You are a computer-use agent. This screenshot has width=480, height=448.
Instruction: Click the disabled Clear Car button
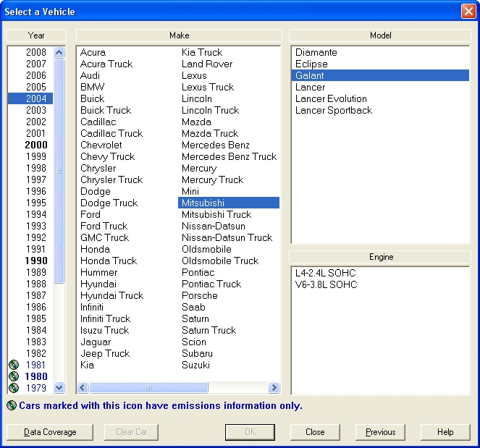click(x=131, y=432)
